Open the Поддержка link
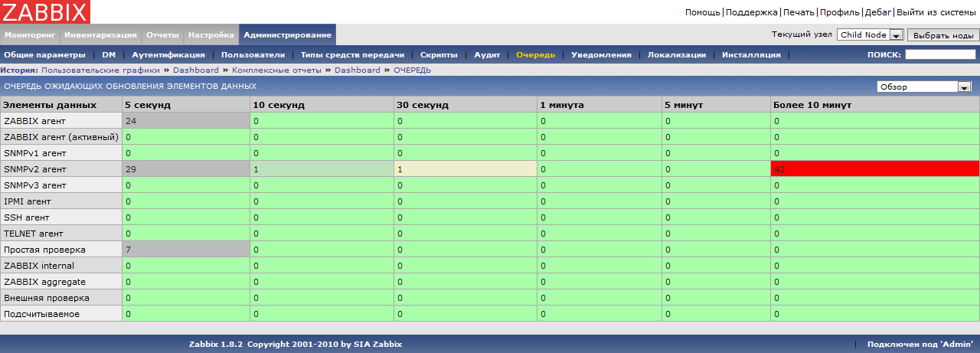This screenshot has width=980, height=353. [751, 13]
